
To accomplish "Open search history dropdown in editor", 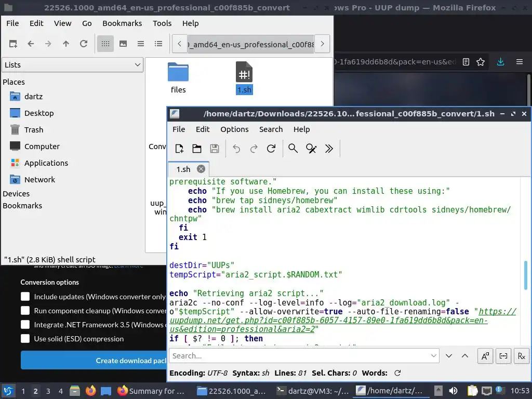I will pyautogui.click(x=434, y=356).
